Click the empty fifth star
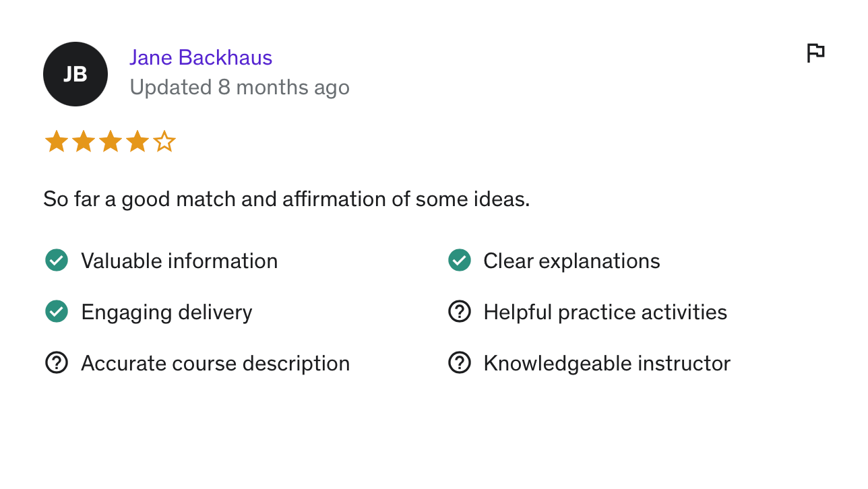 point(164,142)
